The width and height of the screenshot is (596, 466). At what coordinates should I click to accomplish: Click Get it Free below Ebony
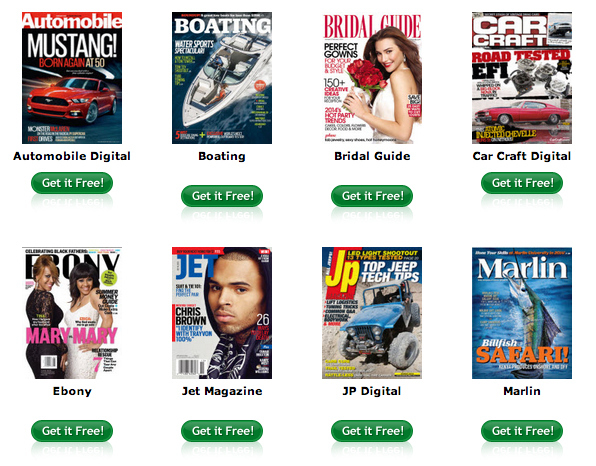(x=72, y=431)
